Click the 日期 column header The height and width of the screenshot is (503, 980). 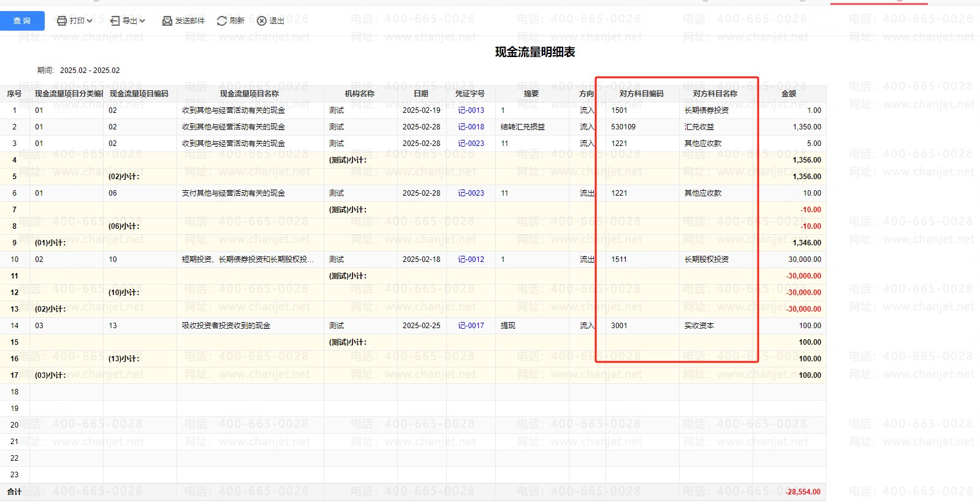[x=421, y=94]
